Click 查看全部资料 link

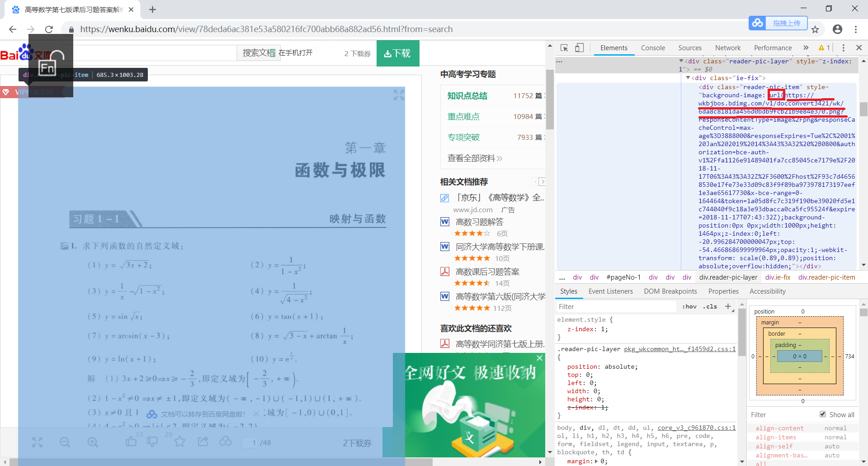coord(475,158)
